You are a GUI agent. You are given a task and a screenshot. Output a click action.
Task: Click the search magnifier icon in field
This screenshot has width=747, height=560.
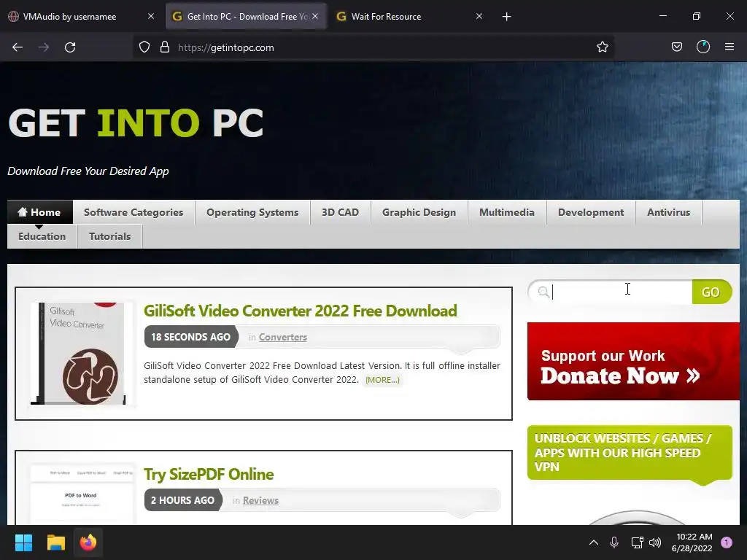click(x=543, y=292)
